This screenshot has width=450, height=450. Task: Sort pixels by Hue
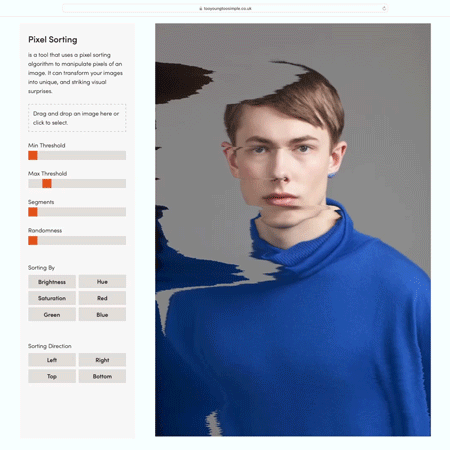click(102, 282)
